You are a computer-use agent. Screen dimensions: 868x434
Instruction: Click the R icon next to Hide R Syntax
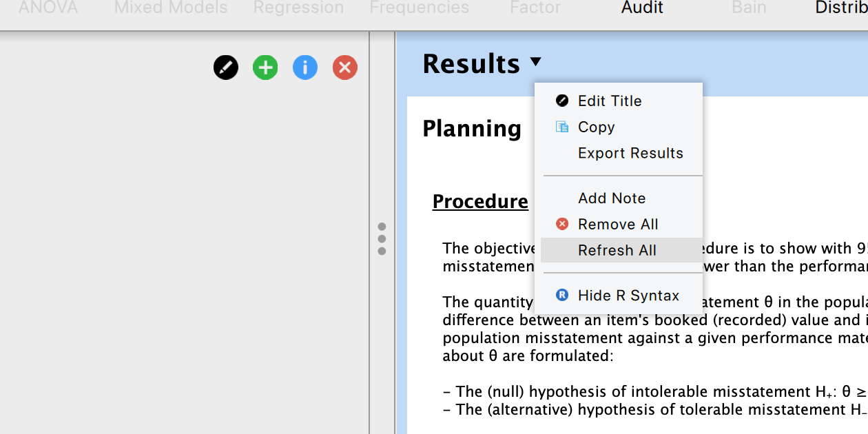tap(561, 295)
